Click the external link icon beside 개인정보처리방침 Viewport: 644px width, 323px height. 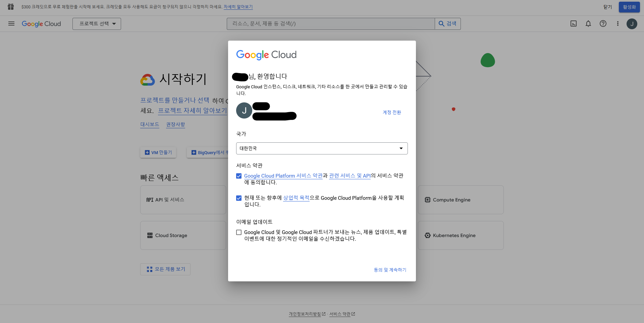324,314
